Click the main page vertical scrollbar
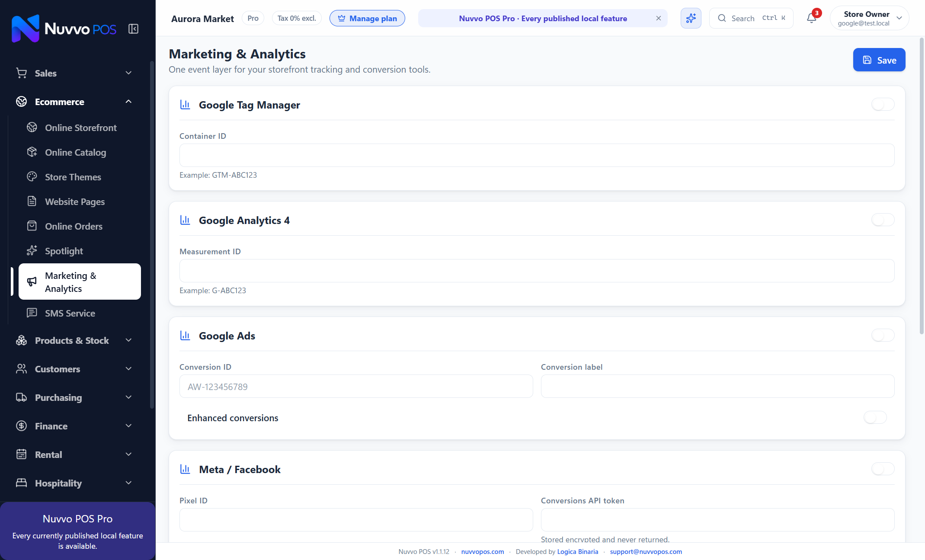 click(922, 186)
